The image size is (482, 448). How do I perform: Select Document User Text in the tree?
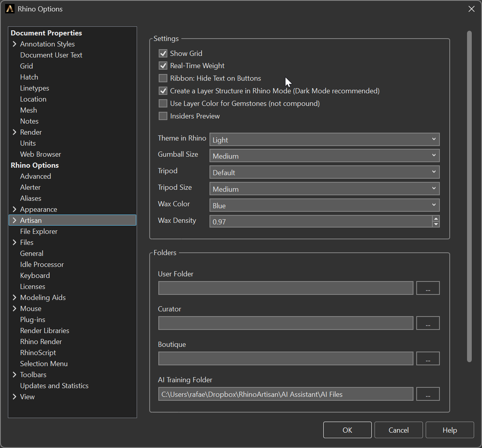(51, 55)
